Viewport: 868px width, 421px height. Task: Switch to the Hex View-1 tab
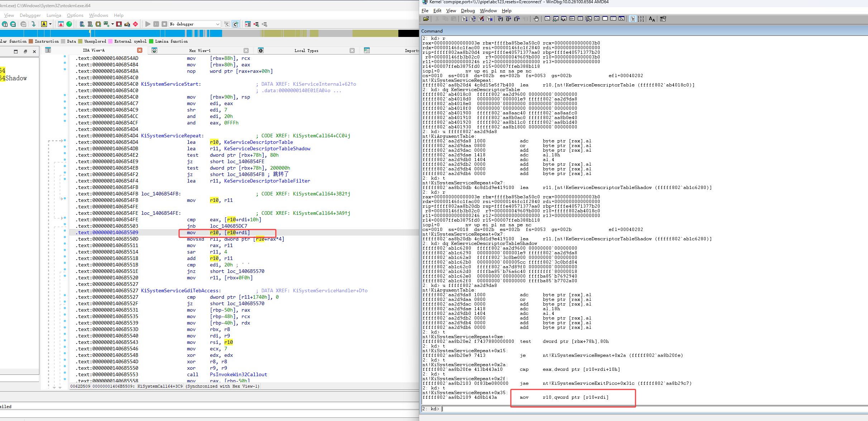tap(200, 51)
